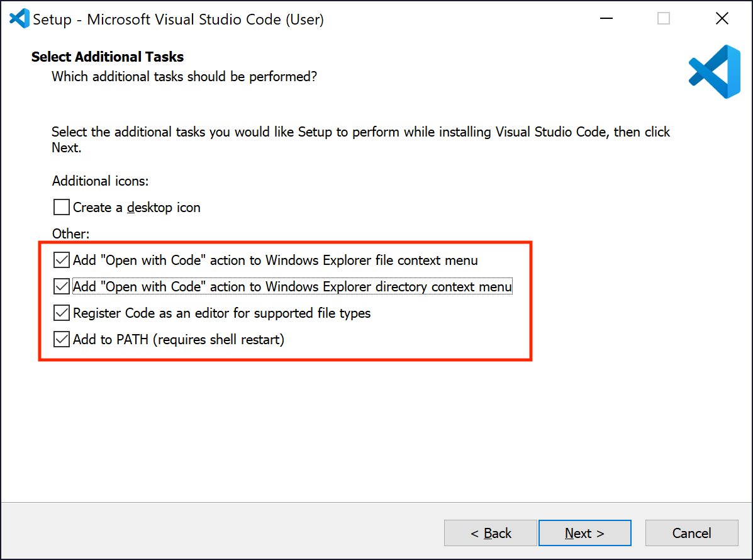Check the Create a desktop icon box
Image resolution: width=753 pixels, height=560 pixels.
point(62,207)
